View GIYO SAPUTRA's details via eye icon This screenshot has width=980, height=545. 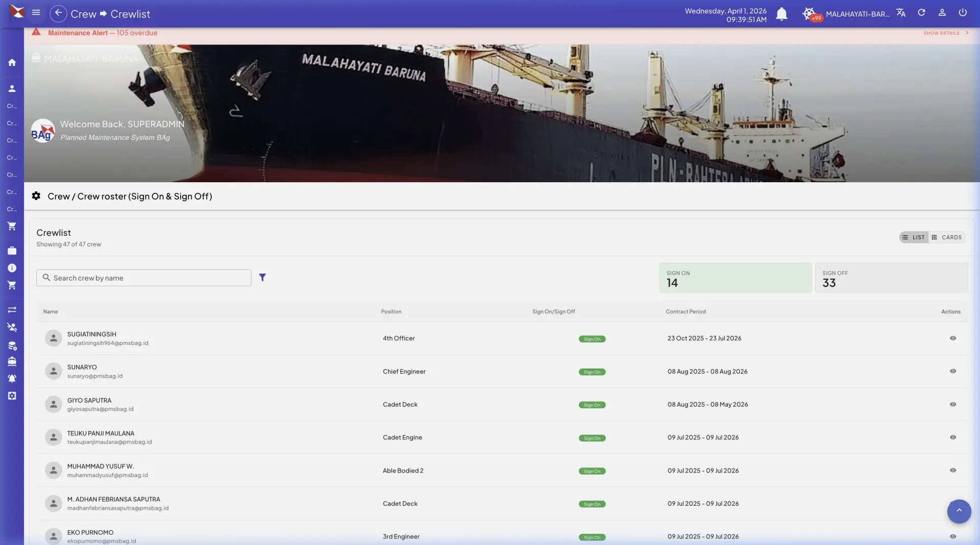point(952,404)
